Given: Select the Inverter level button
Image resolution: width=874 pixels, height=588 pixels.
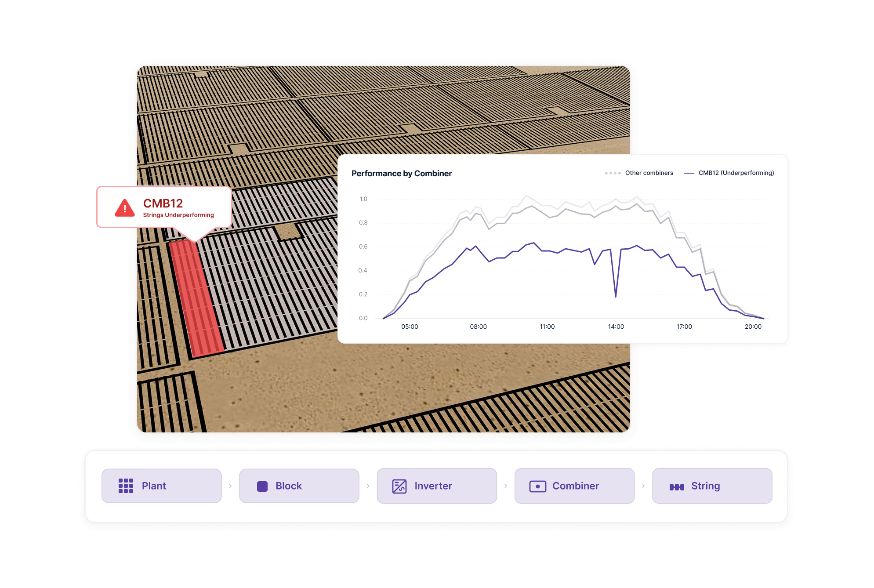Looking at the screenshot, I should tap(437, 486).
